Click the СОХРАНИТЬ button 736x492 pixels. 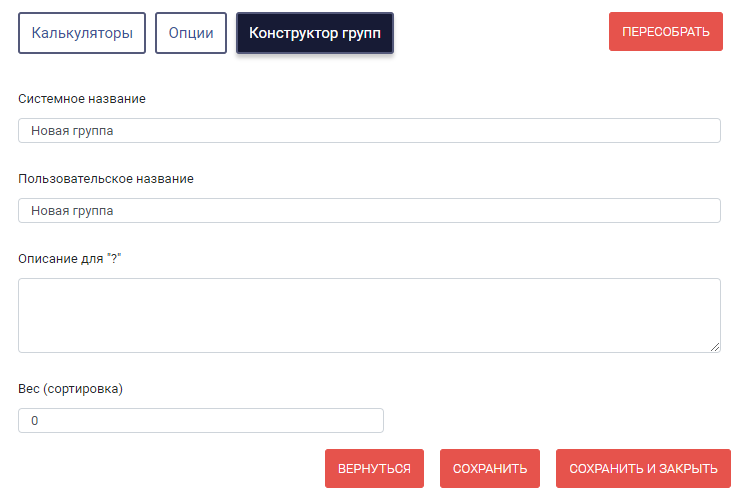click(490, 469)
